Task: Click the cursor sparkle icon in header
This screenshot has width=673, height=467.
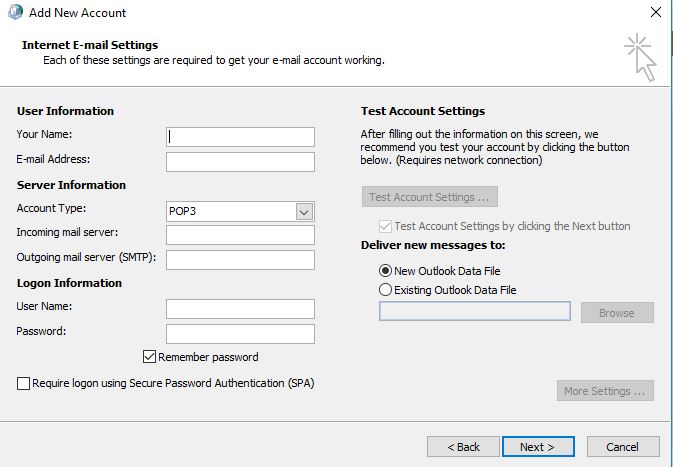Action: (x=639, y=56)
